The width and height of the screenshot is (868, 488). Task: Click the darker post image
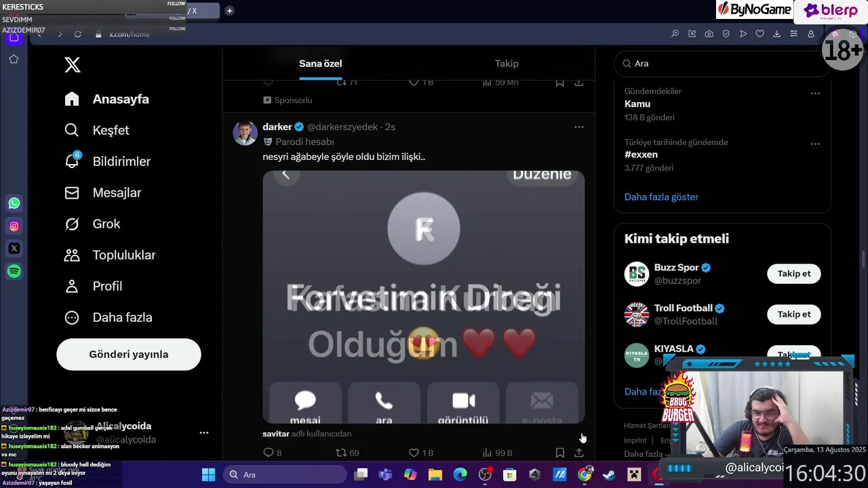(424, 297)
